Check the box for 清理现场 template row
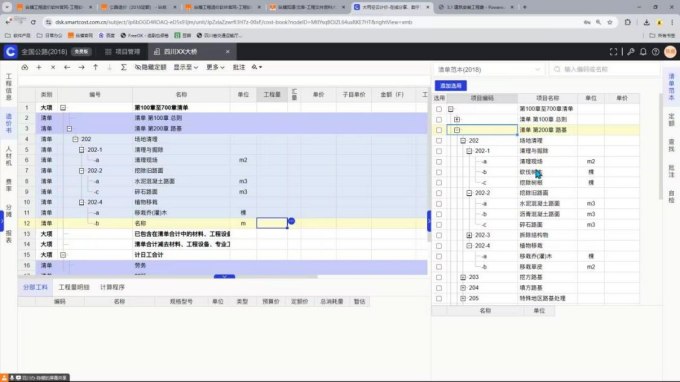Viewport: 680px width, 382px height. (439, 161)
